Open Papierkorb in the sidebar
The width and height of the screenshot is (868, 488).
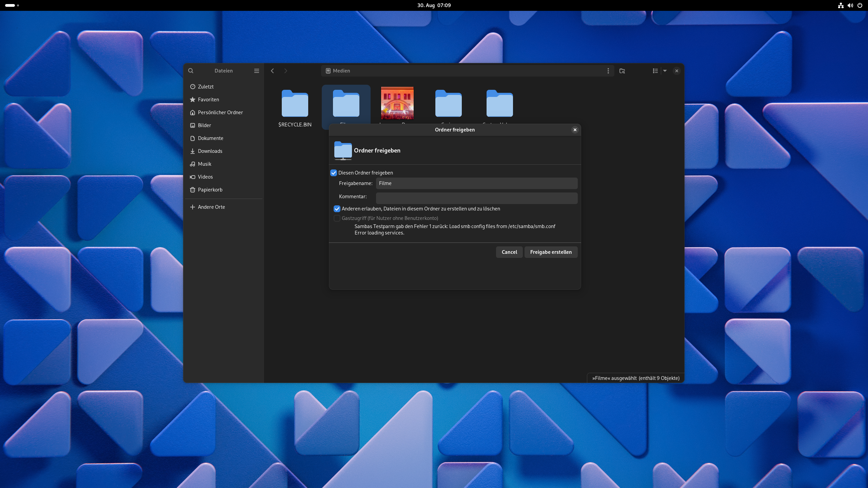click(210, 190)
